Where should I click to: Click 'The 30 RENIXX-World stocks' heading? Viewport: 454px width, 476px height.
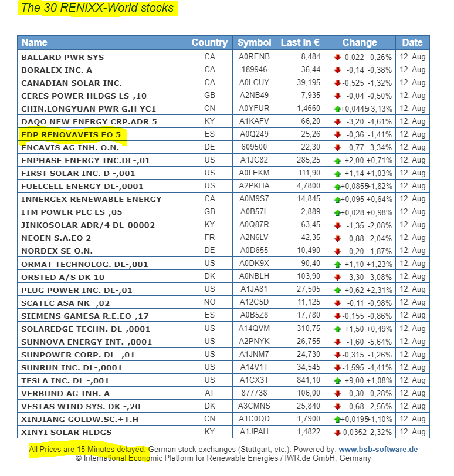point(97,8)
